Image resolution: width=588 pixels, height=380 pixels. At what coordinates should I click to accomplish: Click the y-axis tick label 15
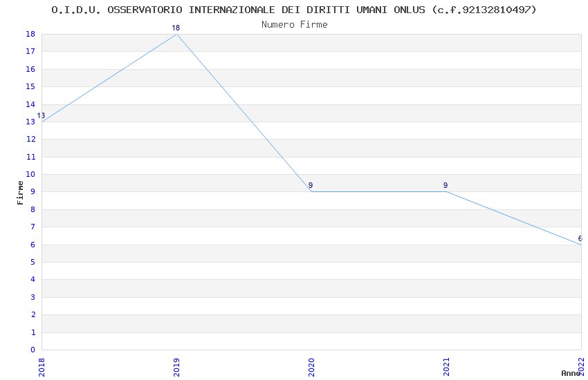[30, 86]
